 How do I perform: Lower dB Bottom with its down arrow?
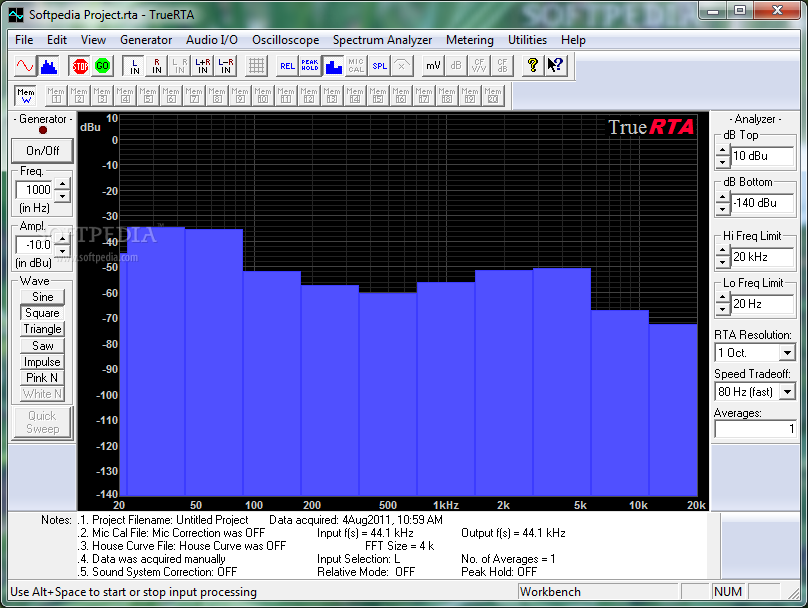tap(722, 209)
